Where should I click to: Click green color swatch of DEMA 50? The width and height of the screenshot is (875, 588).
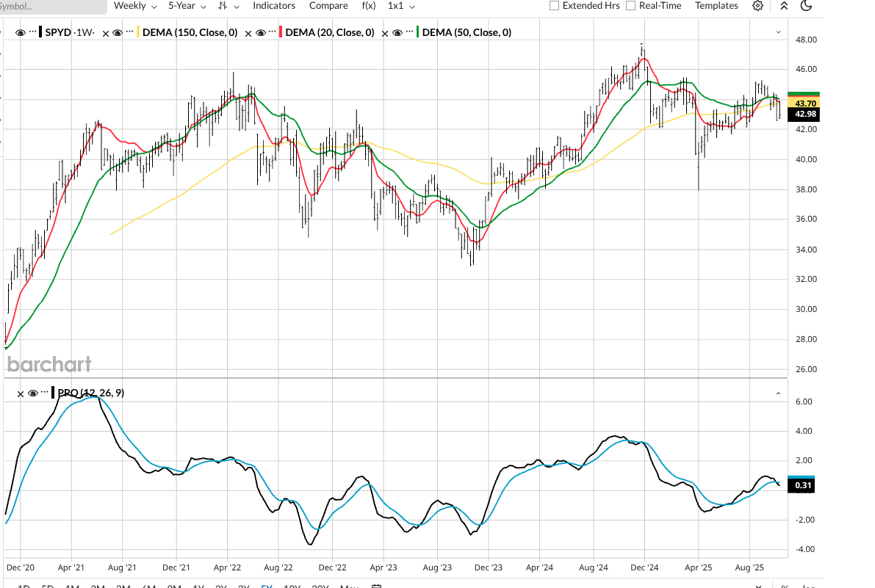[417, 32]
